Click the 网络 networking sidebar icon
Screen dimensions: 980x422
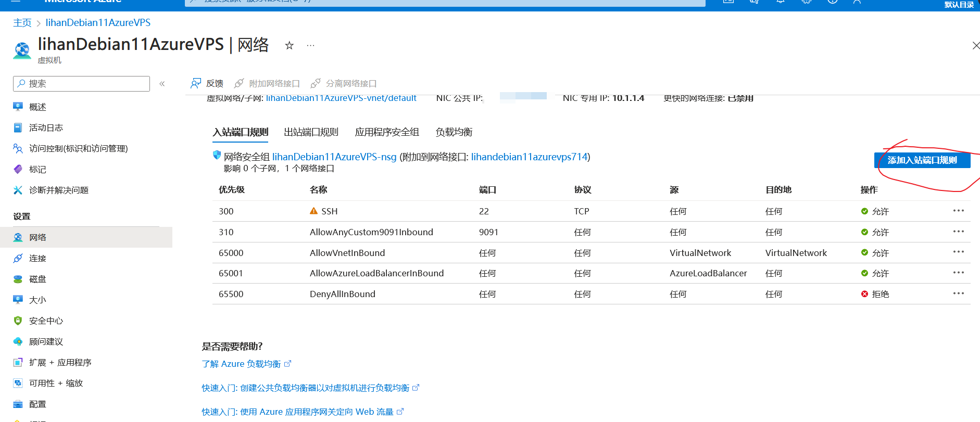coord(18,237)
